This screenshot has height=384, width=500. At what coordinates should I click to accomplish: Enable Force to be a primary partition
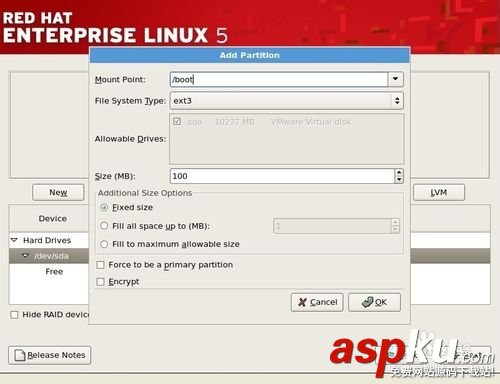pyautogui.click(x=100, y=265)
